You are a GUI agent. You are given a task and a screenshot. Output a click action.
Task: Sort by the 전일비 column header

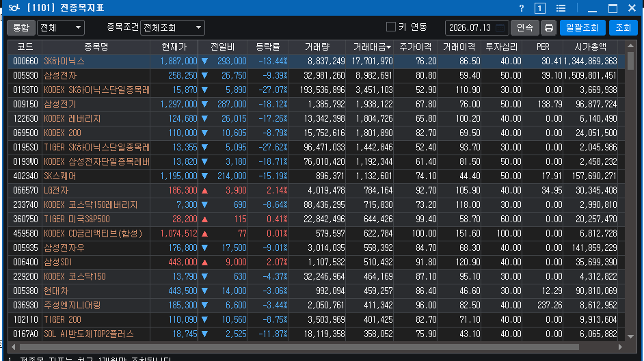click(x=223, y=46)
